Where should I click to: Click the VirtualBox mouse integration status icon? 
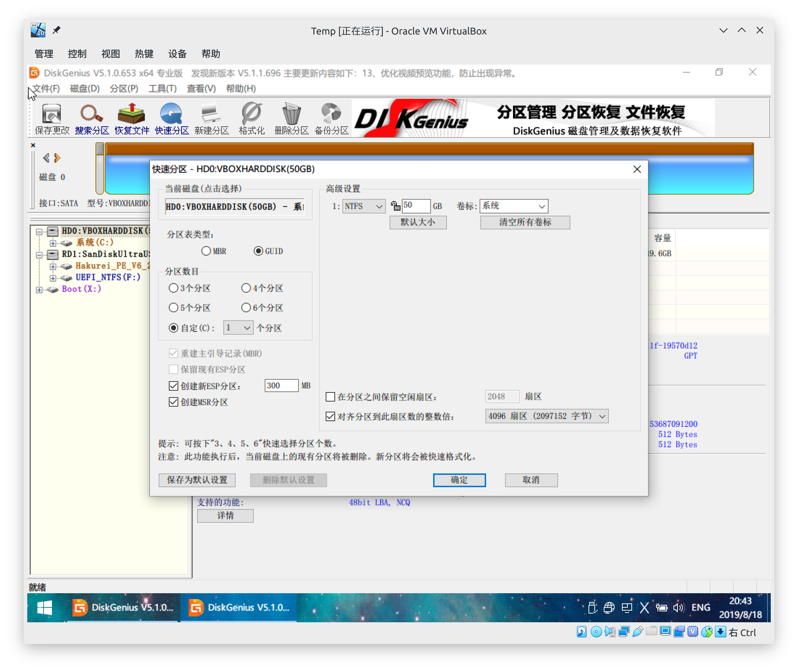point(707,632)
